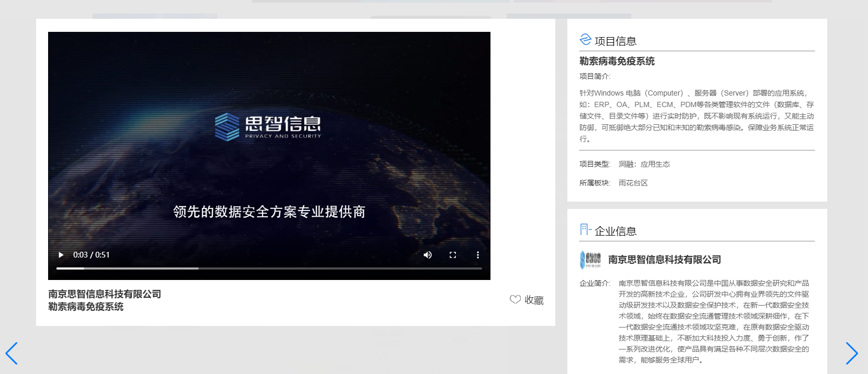The height and width of the screenshot is (374, 868).
Task: Click the video progress bar
Action: point(269,268)
